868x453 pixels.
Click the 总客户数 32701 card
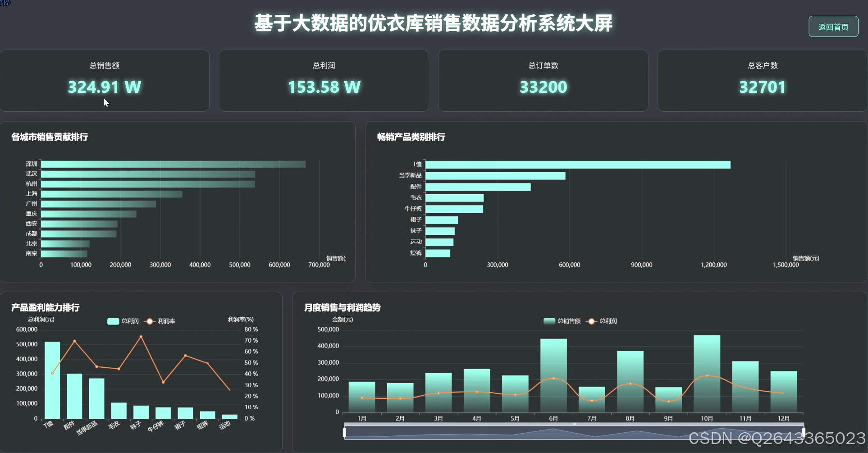coord(763,81)
